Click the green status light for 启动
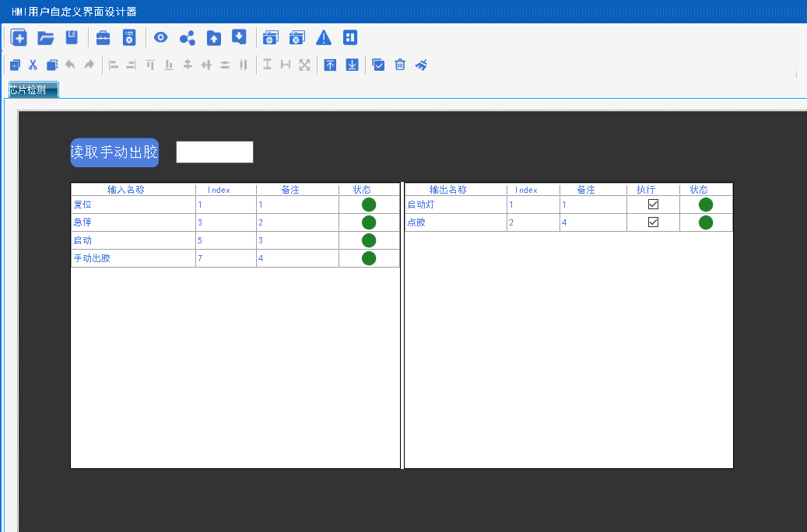The image size is (807, 532). pyautogui.click(x=369, y=240)
